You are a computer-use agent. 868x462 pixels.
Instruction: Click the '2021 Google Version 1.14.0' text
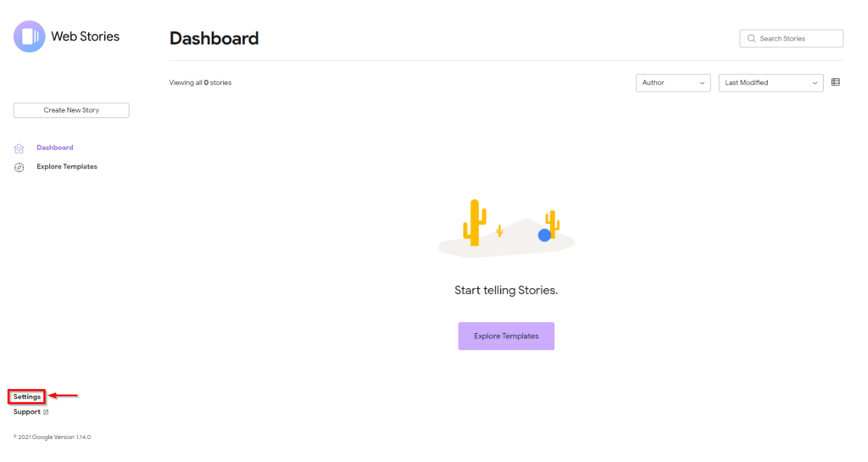pyautogui.click(x=52, y=437)
